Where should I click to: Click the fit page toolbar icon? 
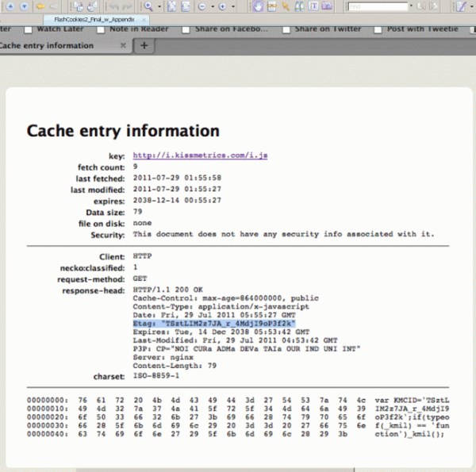coord(171,6)
